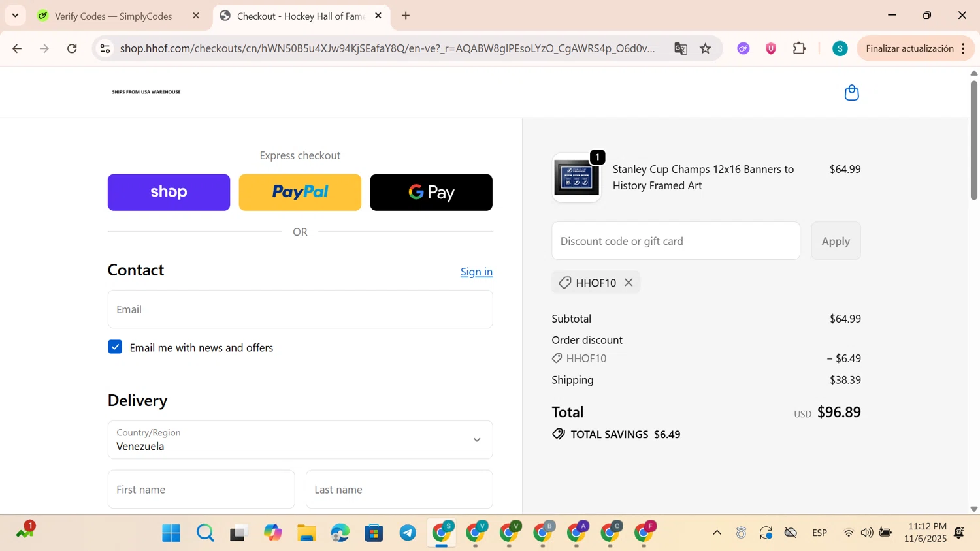Go back to the previous page

tap(17, 48)
